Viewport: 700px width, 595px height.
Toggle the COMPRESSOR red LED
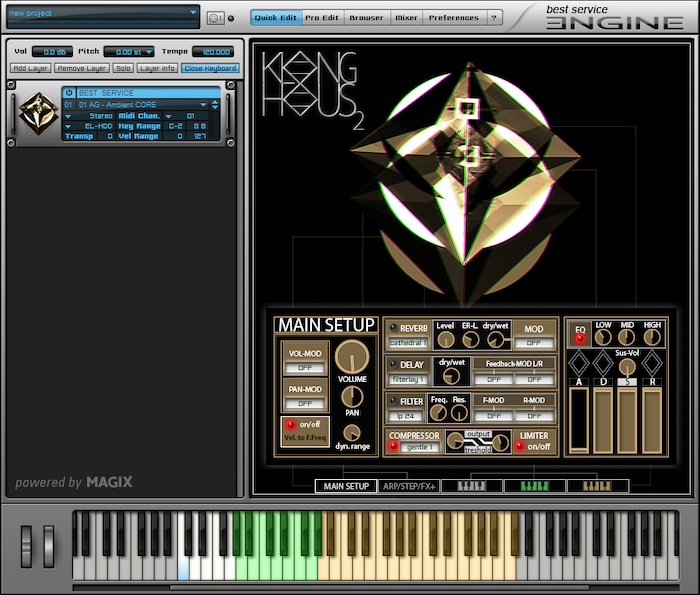click(x=393, y=446)
